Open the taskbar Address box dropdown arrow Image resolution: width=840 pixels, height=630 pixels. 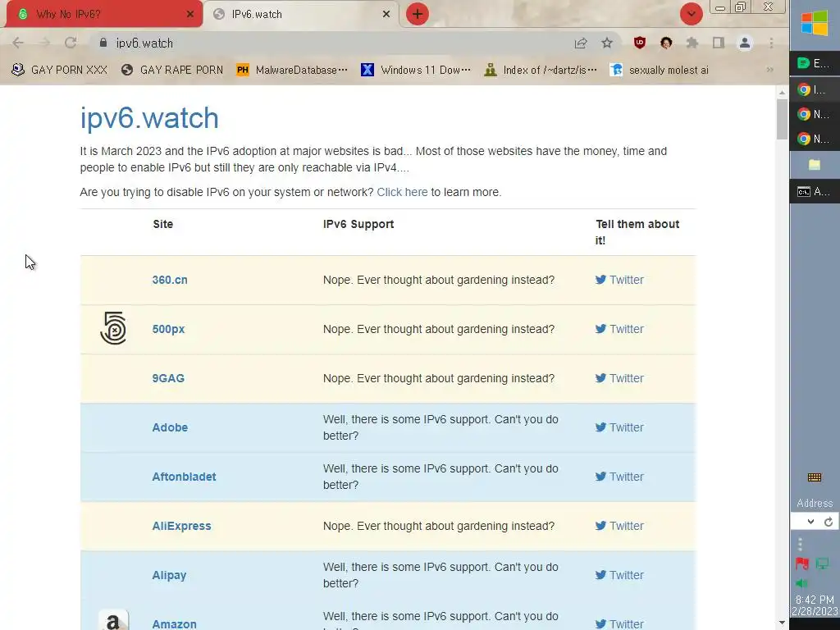point(810,522)
